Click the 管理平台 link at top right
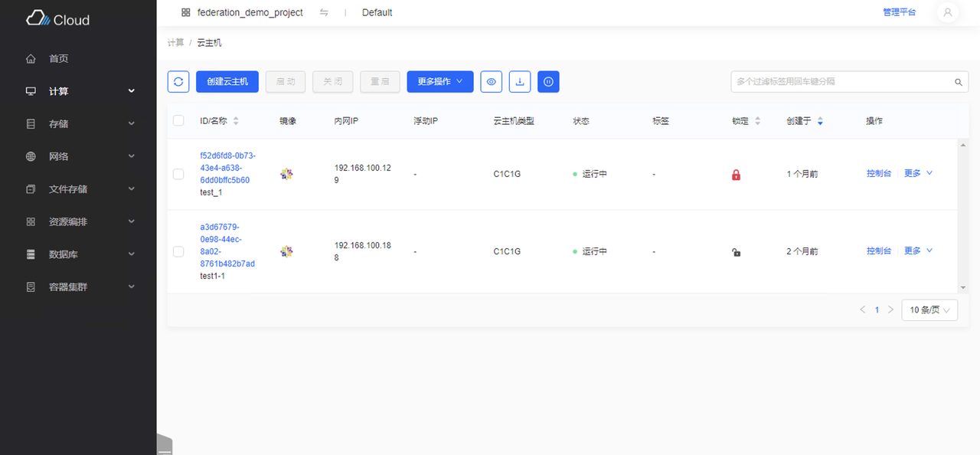The width and height of the screenshot is (980, 455). click(899, 12)
